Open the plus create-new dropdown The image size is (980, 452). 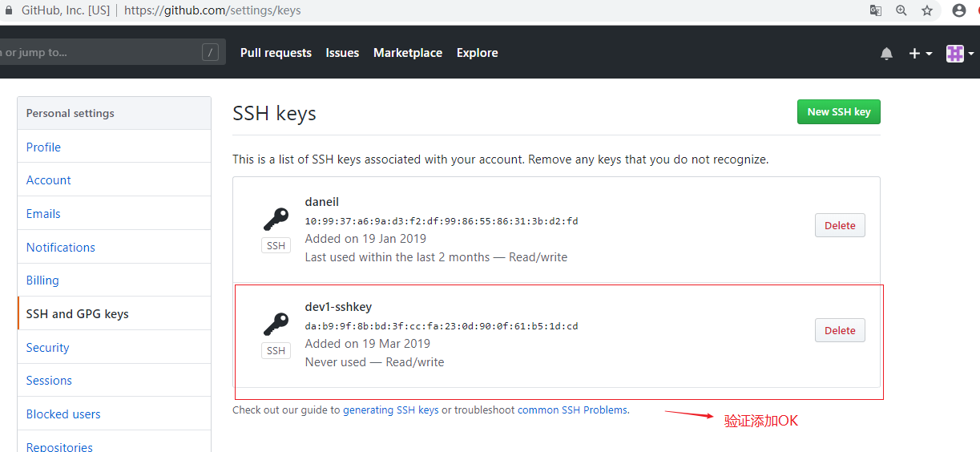(920, 54)
